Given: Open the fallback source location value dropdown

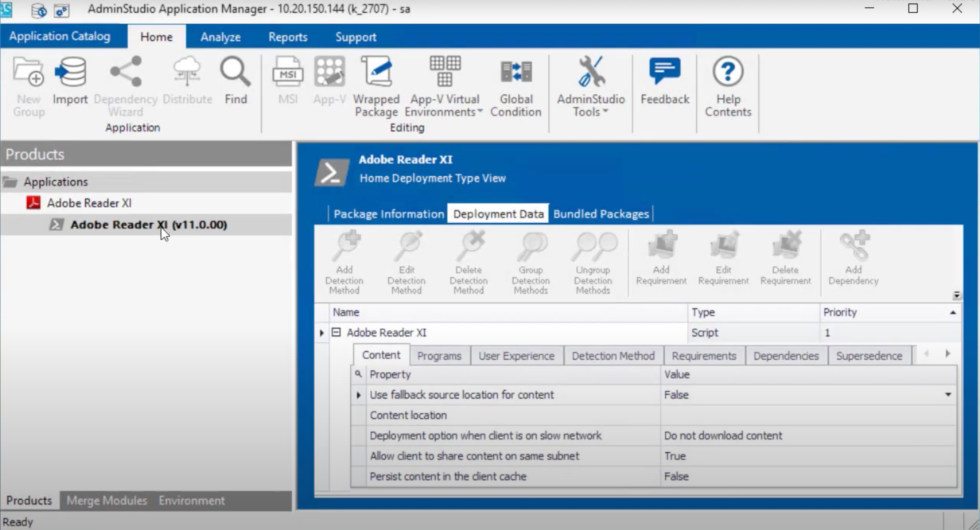Looking at the screenshot, I should click(x=948, y=395).
